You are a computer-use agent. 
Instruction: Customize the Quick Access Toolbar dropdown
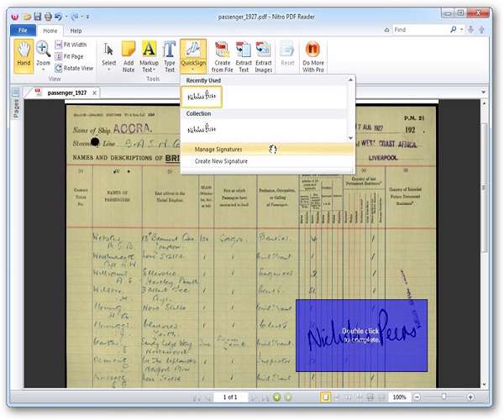click(87, 17)
